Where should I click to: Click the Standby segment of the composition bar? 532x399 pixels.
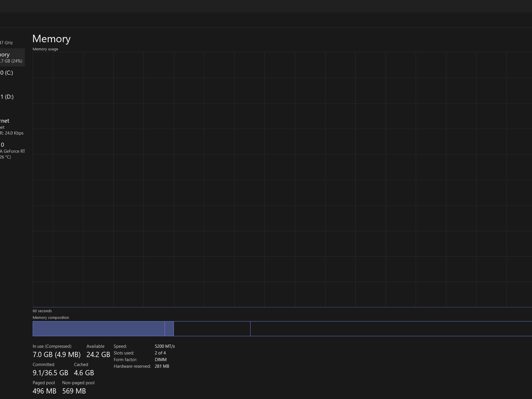coord(212,329)
